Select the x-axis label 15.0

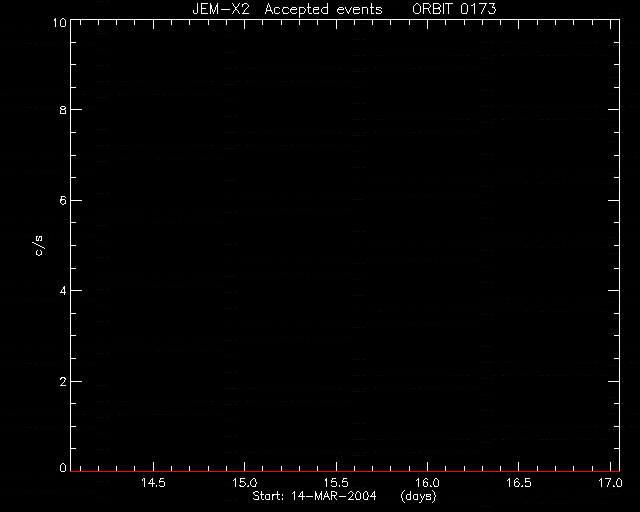pos(244,483)
